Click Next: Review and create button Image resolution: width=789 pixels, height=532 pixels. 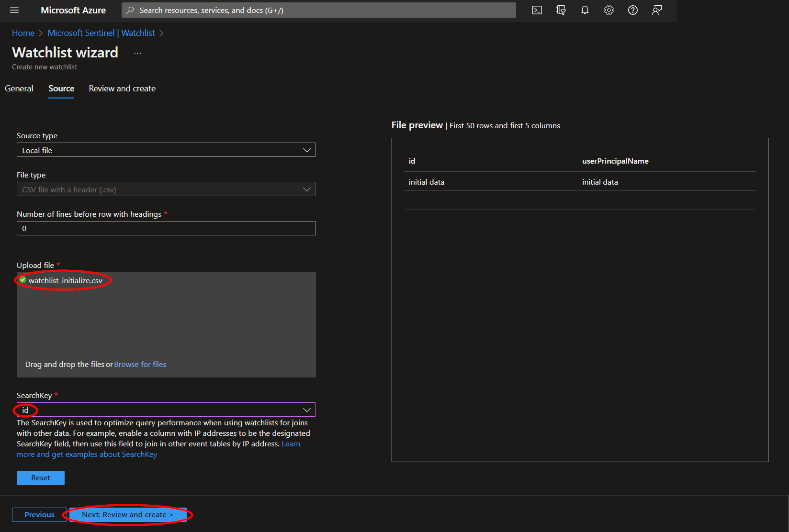[128, 515]
